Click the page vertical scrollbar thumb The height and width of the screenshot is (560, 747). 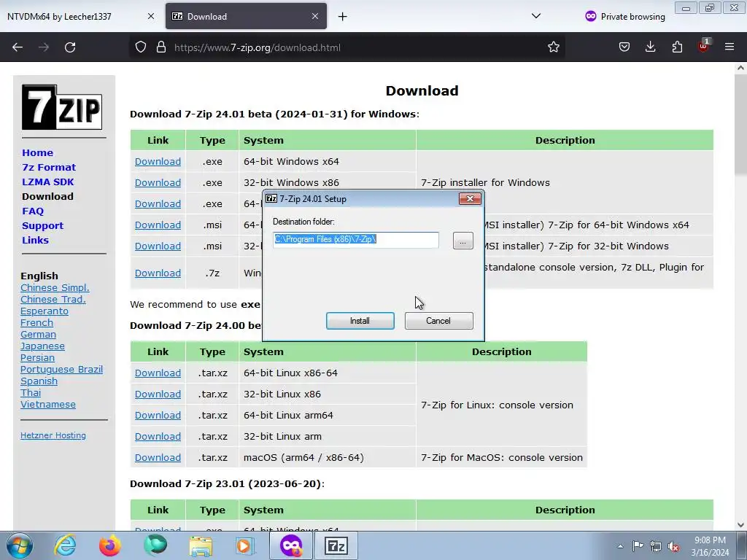tap(740, 125)
